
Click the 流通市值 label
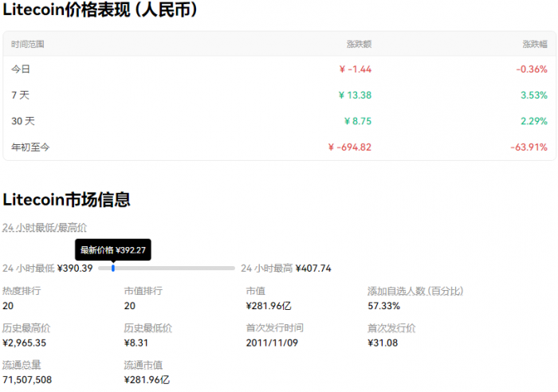(143, 365)
